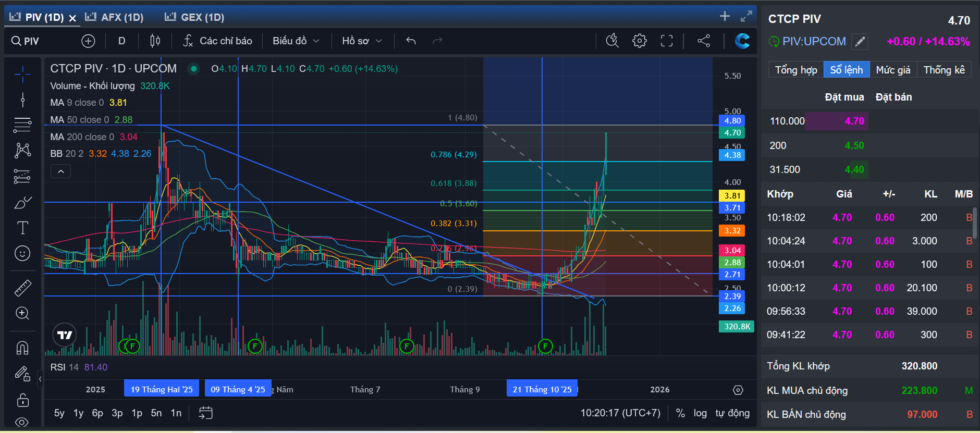The image size is (980, 433).
Task: Toggle lock all drawing tools
Action: coord(22,400)
